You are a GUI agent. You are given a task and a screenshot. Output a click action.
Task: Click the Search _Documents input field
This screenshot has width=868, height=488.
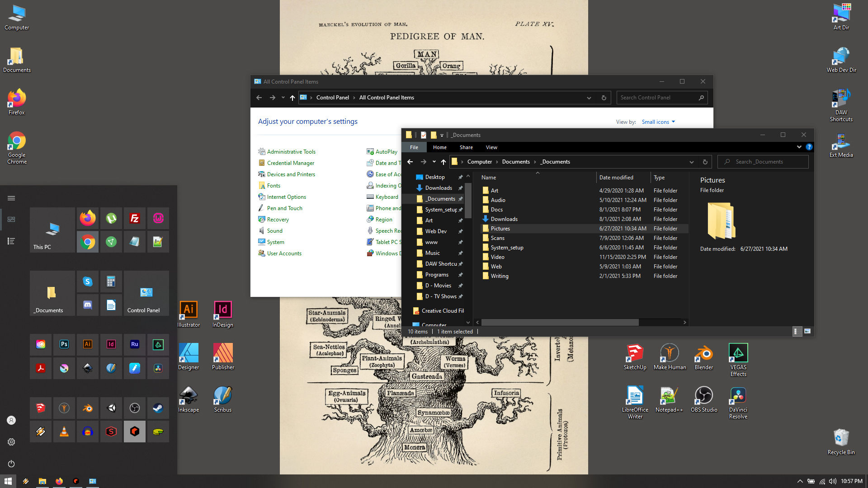(x=763, y=162)
